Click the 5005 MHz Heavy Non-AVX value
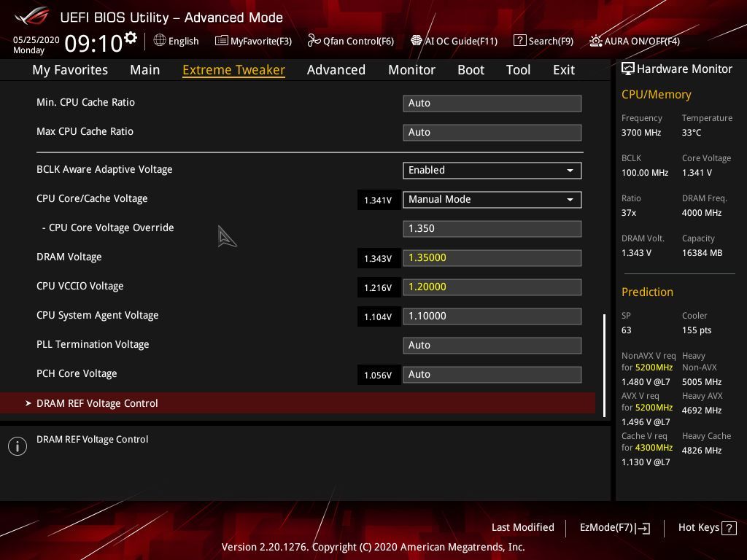Screen dimensions: 747x560 coord(702,382)
